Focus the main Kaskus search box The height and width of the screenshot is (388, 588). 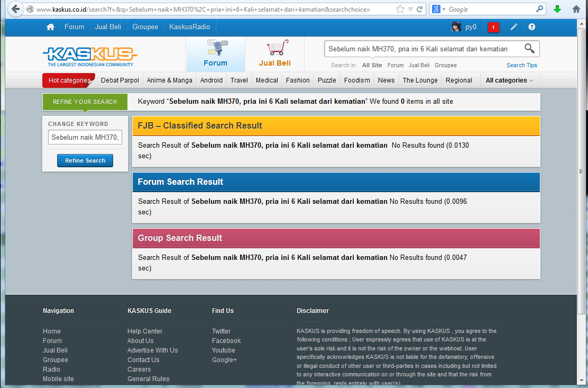(424, 49)
